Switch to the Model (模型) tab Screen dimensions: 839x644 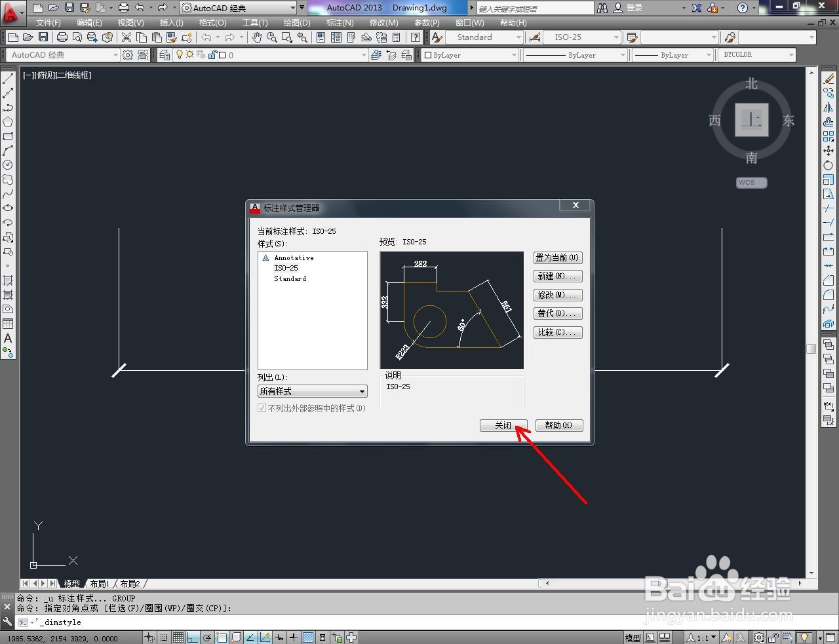pyautogui.click(x=71, y=584)
